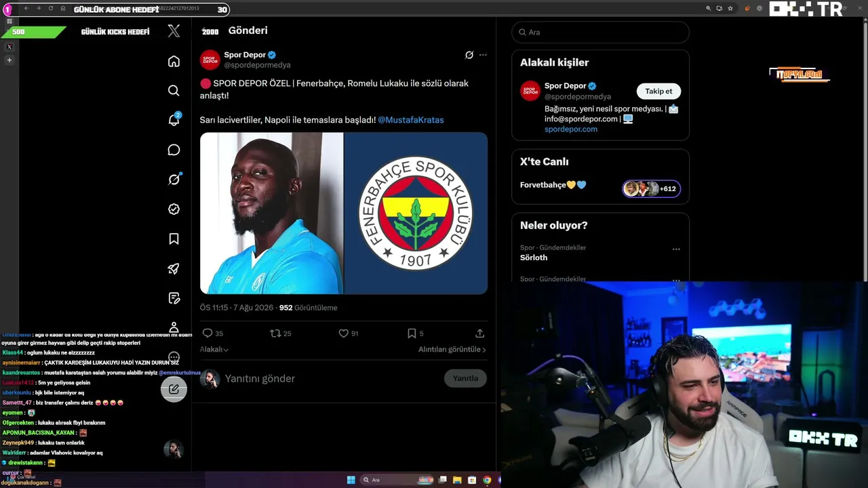
Task: Click the @spordepormedya handle under post author
Action: (x=257, y=65)
